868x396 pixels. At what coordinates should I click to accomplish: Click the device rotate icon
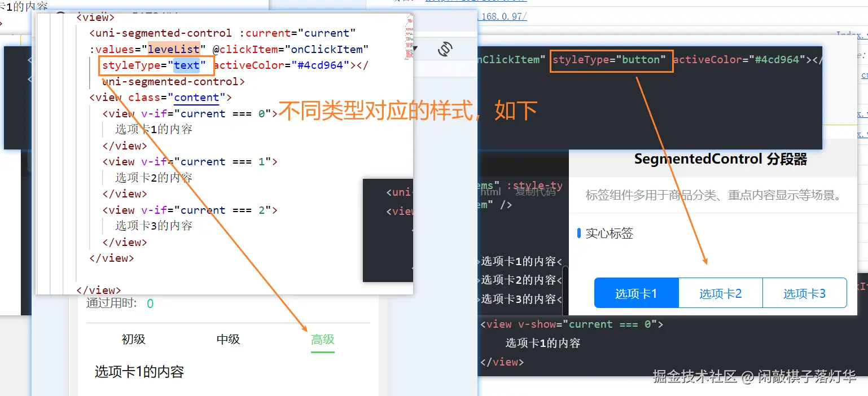click(445, 49)
